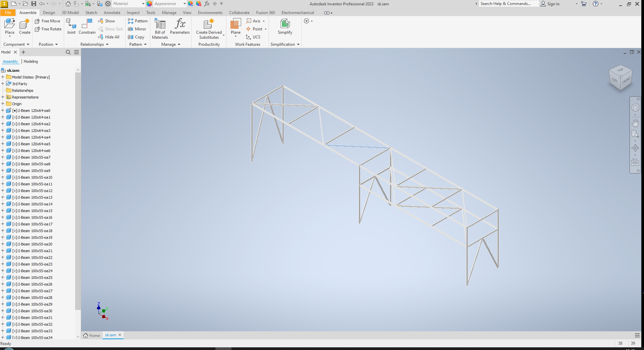Open the Electromechanical ribbon tab
The width and height of the screenshot is (644, 350).
point(297,12)
